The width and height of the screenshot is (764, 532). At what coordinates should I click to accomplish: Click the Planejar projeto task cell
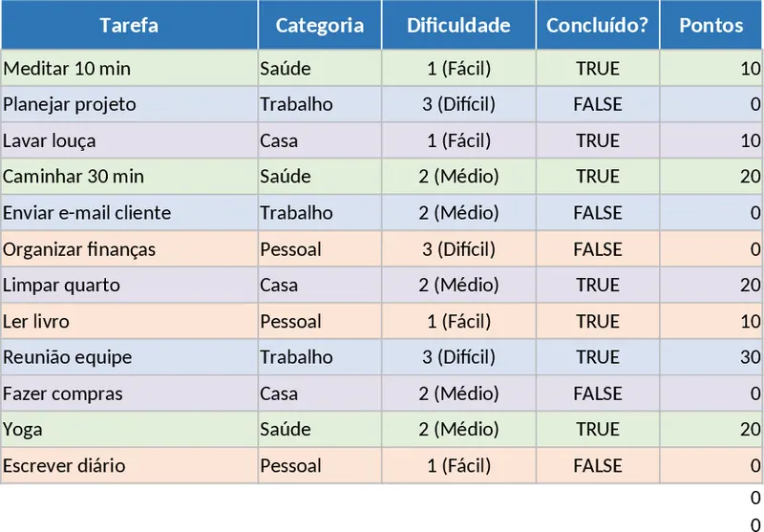coord(129,104)
